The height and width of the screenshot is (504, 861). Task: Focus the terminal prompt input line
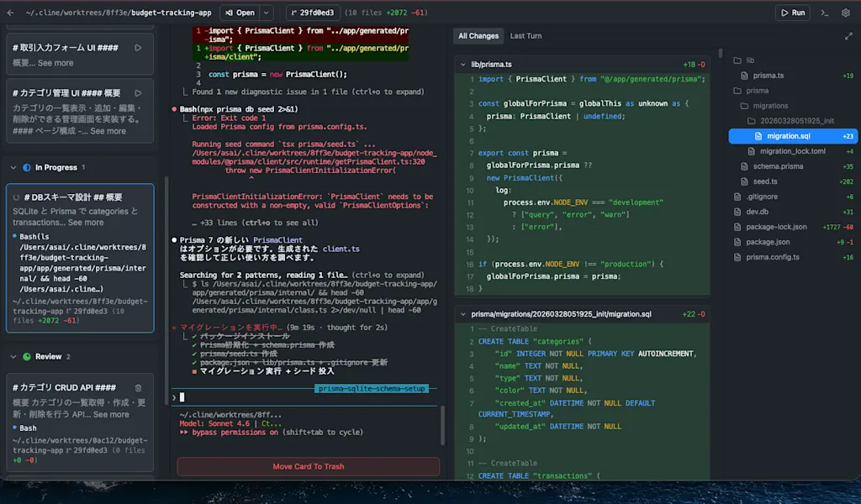click(304, 397)
